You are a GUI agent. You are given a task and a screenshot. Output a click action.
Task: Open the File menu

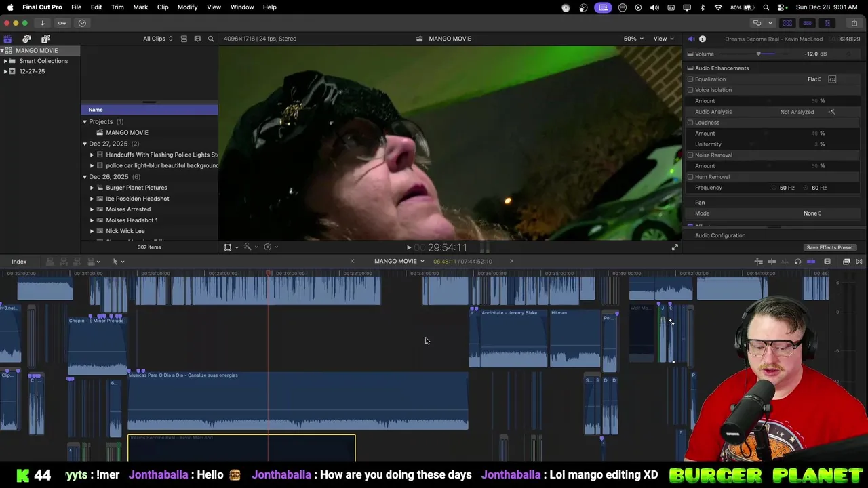coord(76,7)
